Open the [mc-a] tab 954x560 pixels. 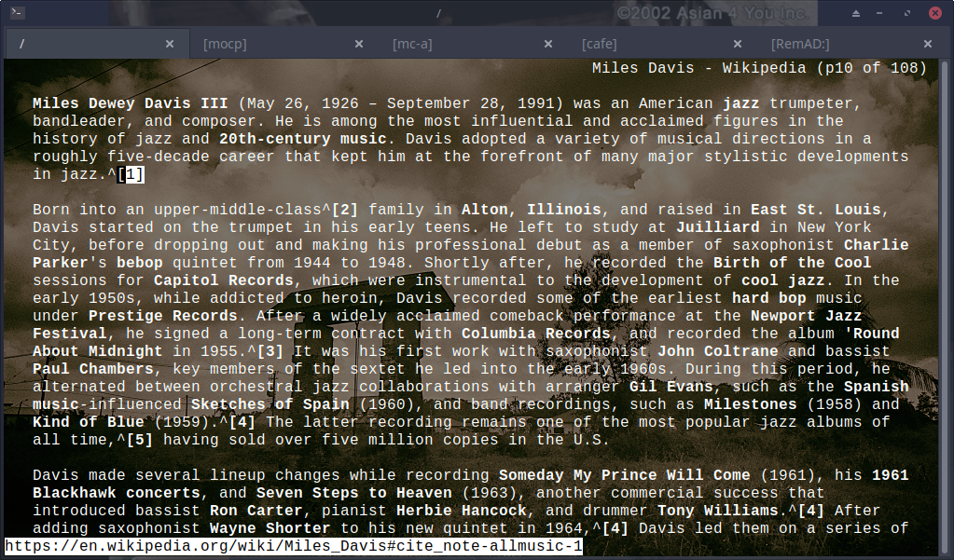click(472, 44)
